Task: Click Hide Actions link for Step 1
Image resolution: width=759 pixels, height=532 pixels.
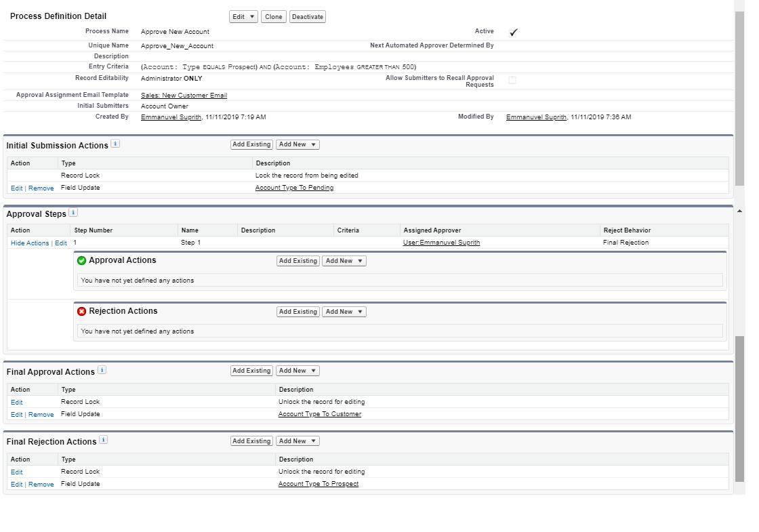Action: pos(30,243)
